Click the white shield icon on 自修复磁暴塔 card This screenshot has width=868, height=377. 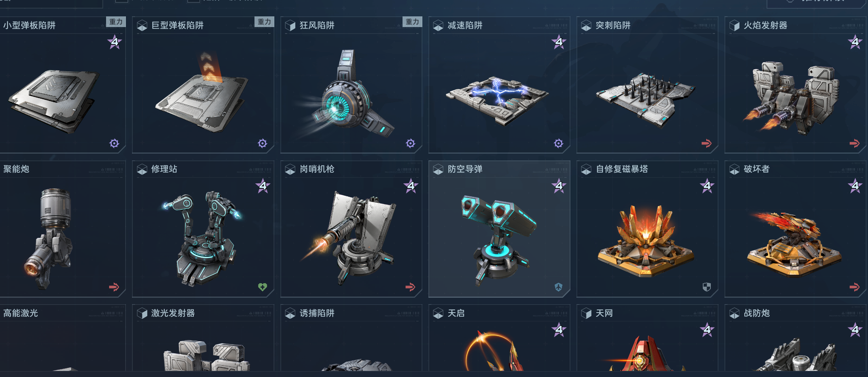click(707, 287)
